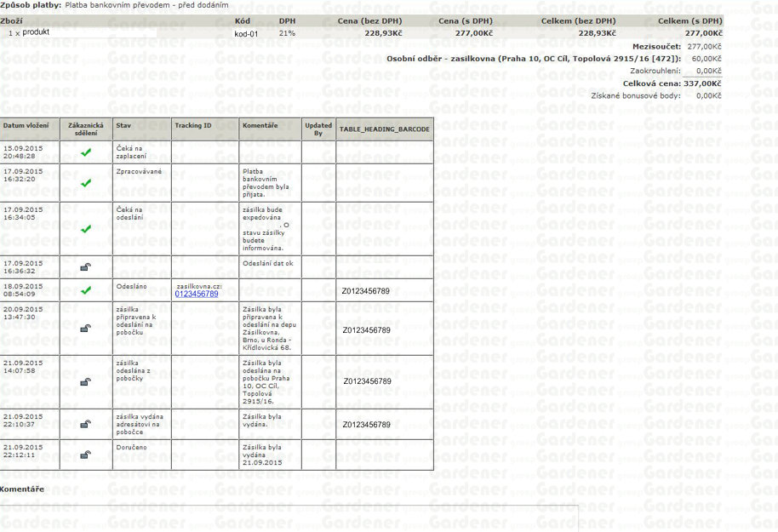Click the padlock icon in the 21.09.2015 14:07:58 row
The image size is (778, 532).
tap(85, 382)
